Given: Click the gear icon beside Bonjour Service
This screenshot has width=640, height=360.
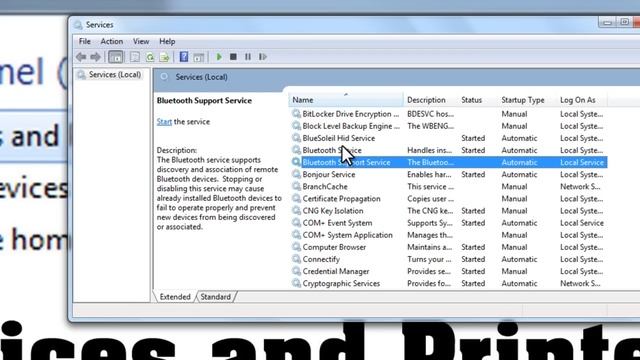Looking at the screenshot, I should (x=296, y=174).
